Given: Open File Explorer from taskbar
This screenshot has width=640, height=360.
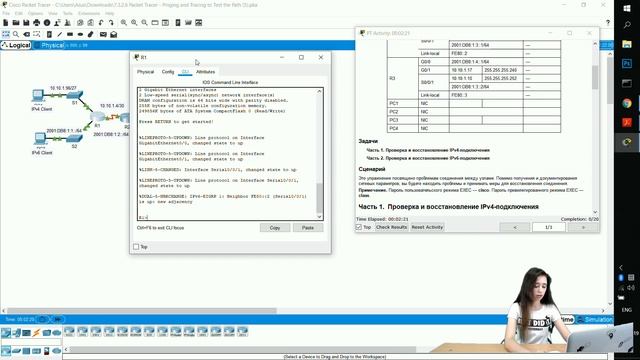Looking at the screenshot, I should [x=627, y=44].
